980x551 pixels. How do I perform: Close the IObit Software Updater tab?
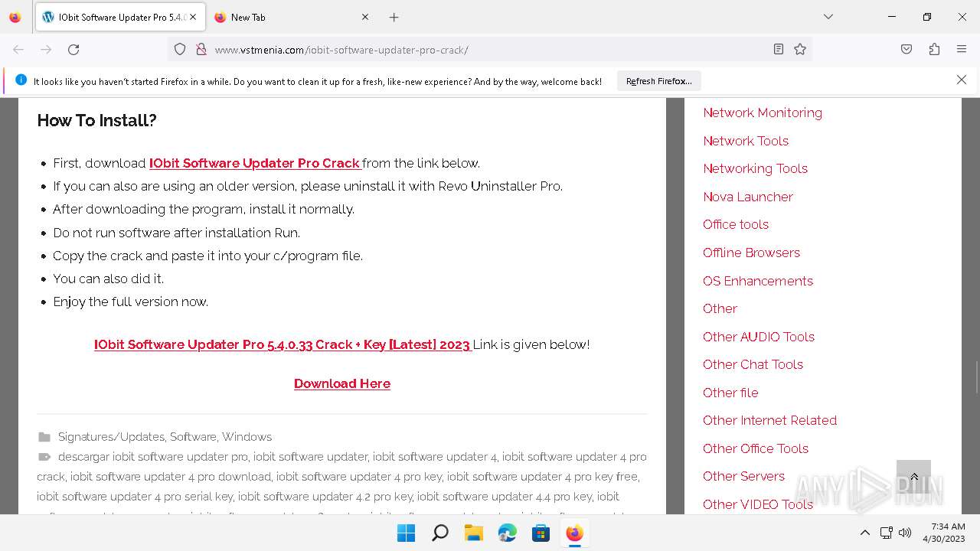tap(193, 17)
